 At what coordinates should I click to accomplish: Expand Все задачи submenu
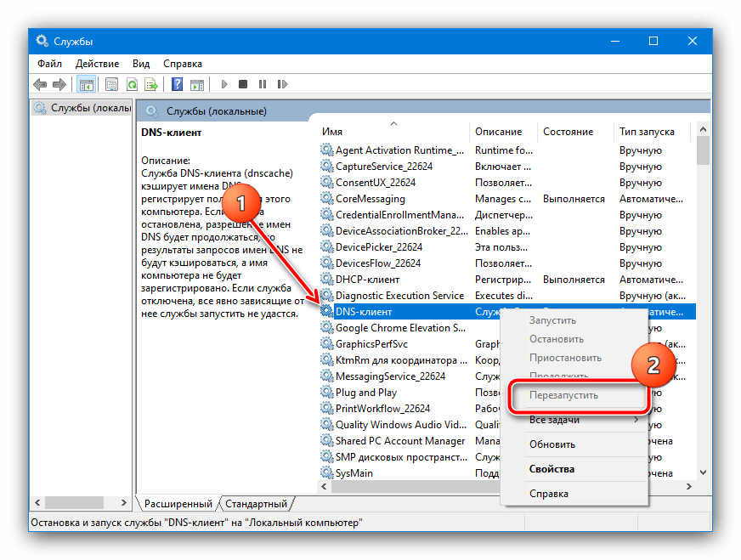pyautogui.click(x=574, y=420)
